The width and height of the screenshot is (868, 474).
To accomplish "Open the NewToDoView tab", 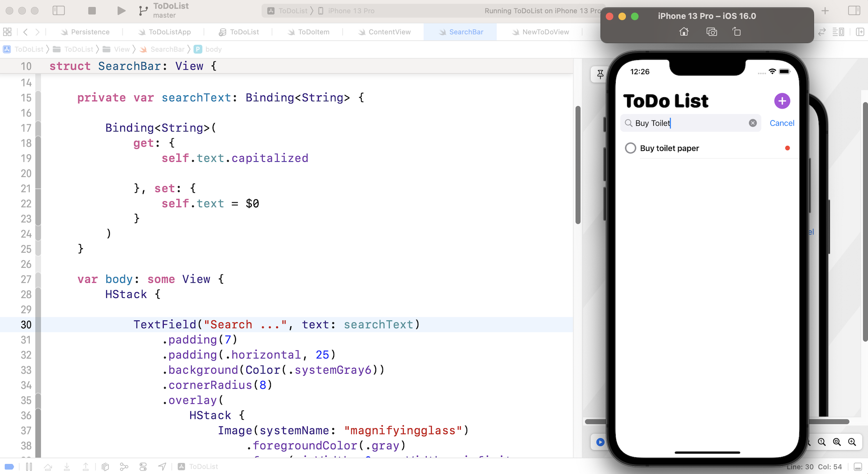I will (545, 32).
